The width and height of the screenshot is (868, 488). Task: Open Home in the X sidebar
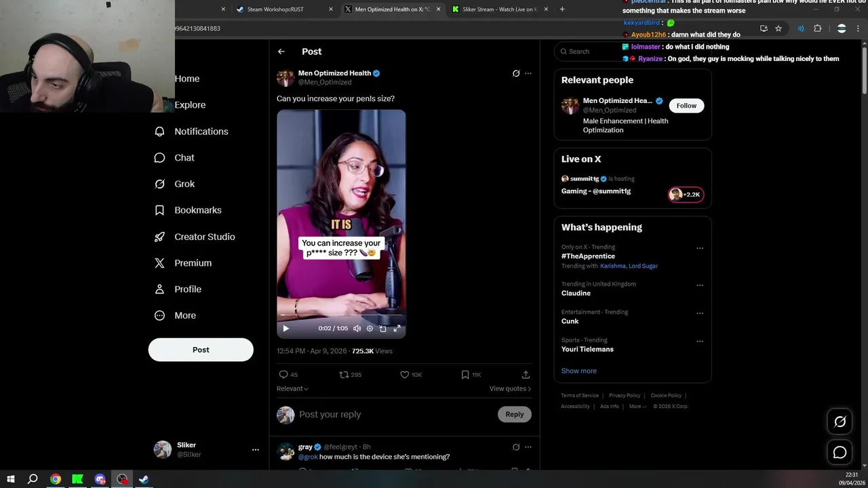point(186,79)
